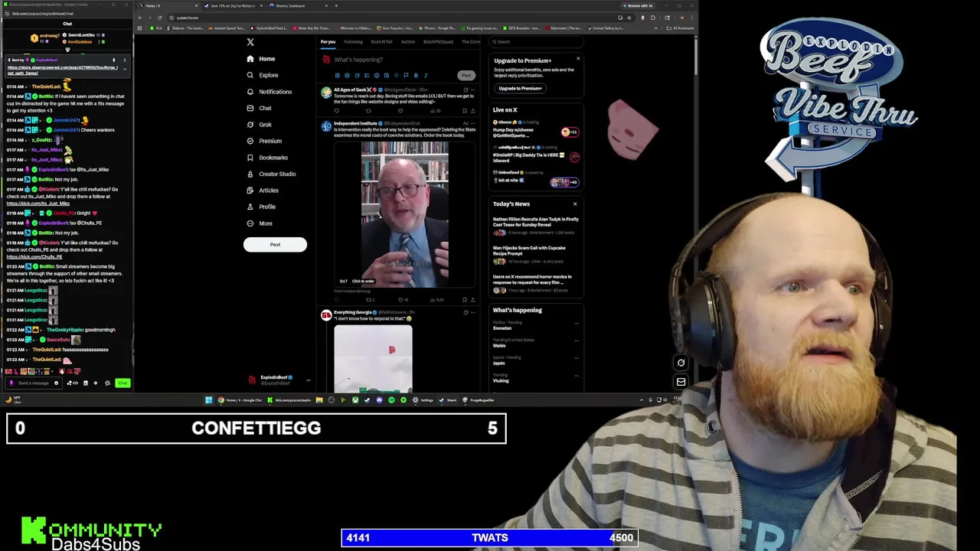The height and width of the screenshot is (551, 980).
Task: Click the large white Post button in sidebar
Action: click(275, 245)
